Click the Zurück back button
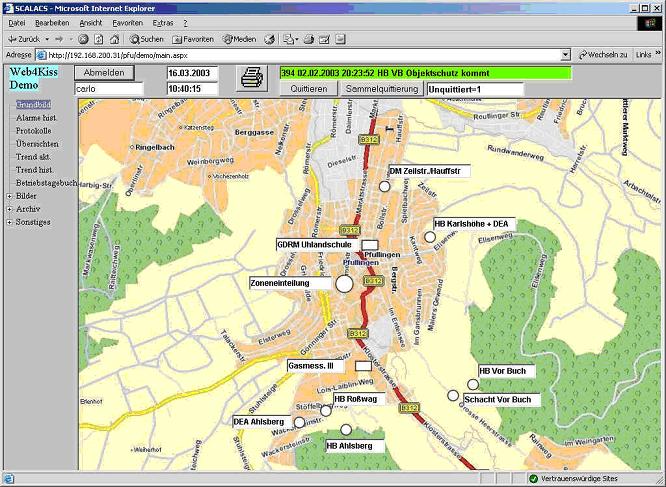666x487 pixels. coord(24,39)
